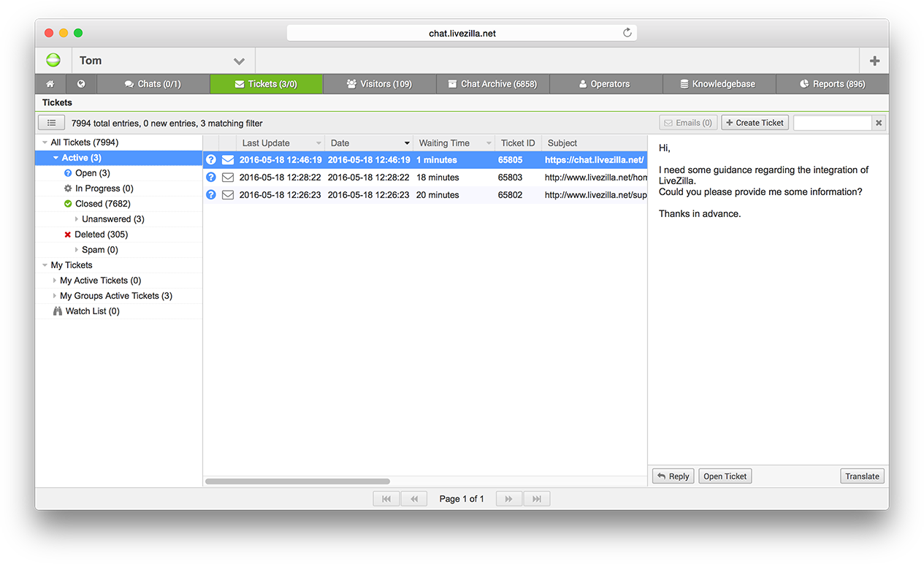Expand the My Active Tickets node

55,281
